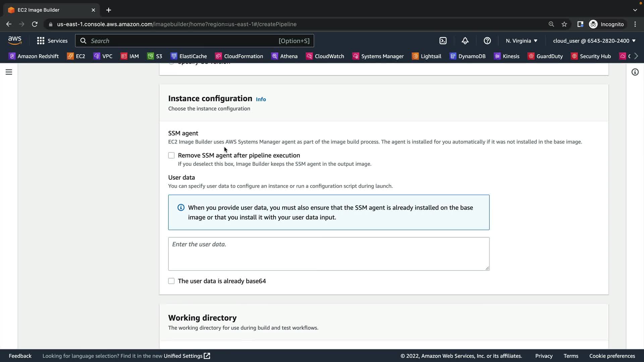Enable Remove SSM agent after pipeline execution
This screenshot has height=362, width=644.
[171, 156]
